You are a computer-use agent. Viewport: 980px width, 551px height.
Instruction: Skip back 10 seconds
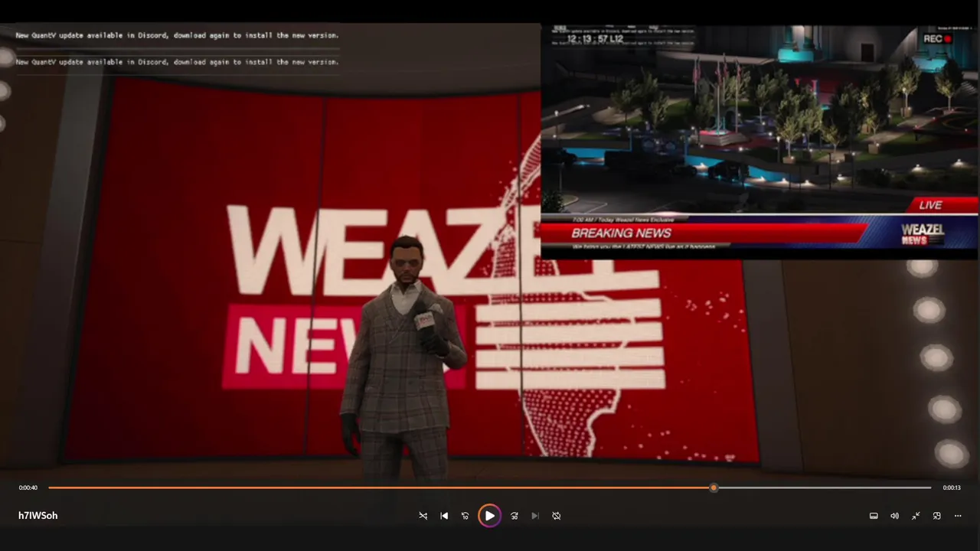(x=465, y=516)
